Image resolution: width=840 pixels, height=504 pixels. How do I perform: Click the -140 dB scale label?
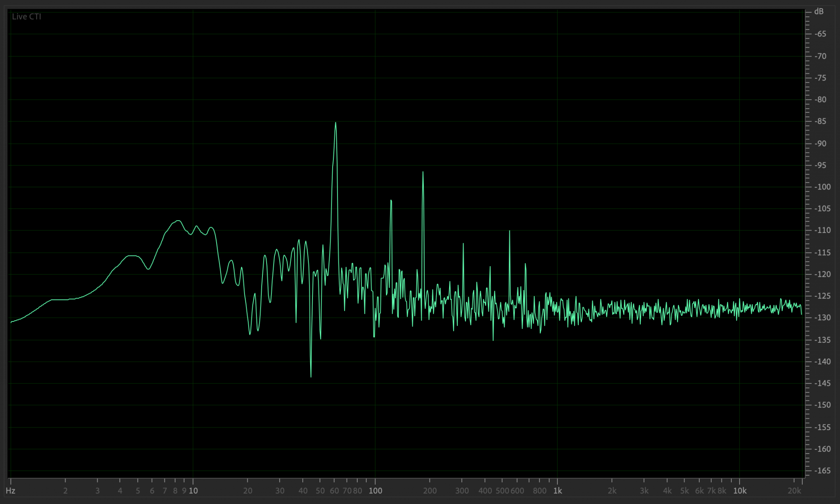822,362
